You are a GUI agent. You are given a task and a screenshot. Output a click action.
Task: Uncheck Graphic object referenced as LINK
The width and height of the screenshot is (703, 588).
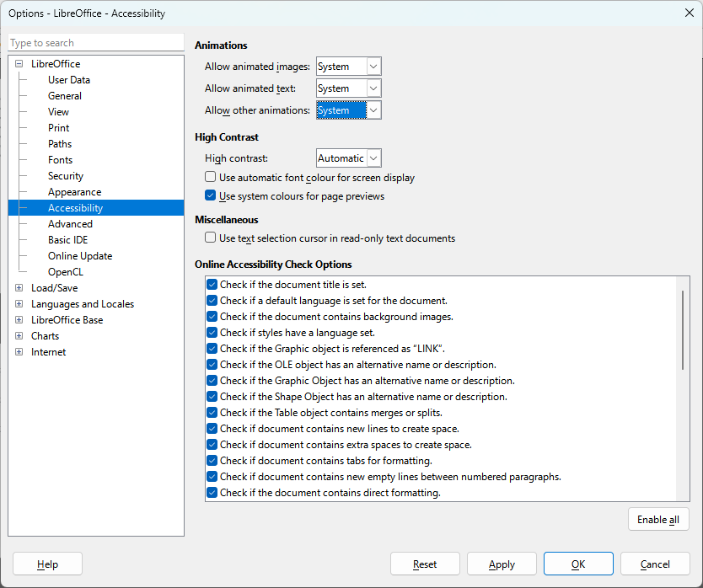click(x=212, y=349)
